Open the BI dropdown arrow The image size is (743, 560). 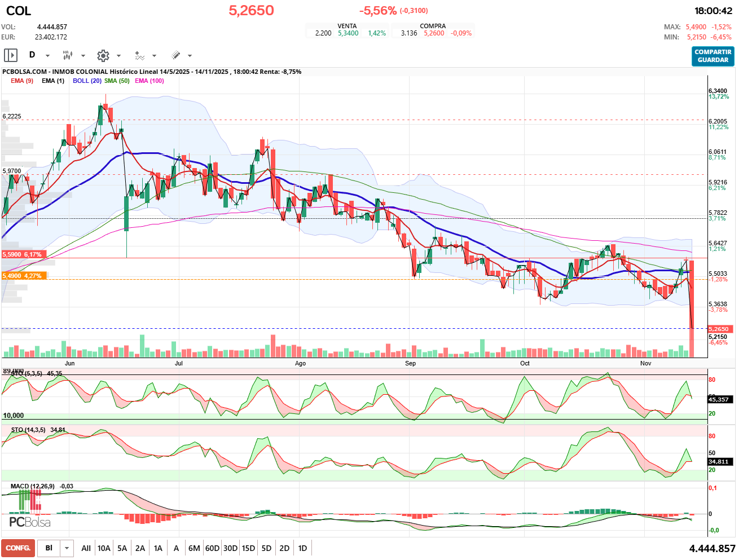click(x=67, y=548)
